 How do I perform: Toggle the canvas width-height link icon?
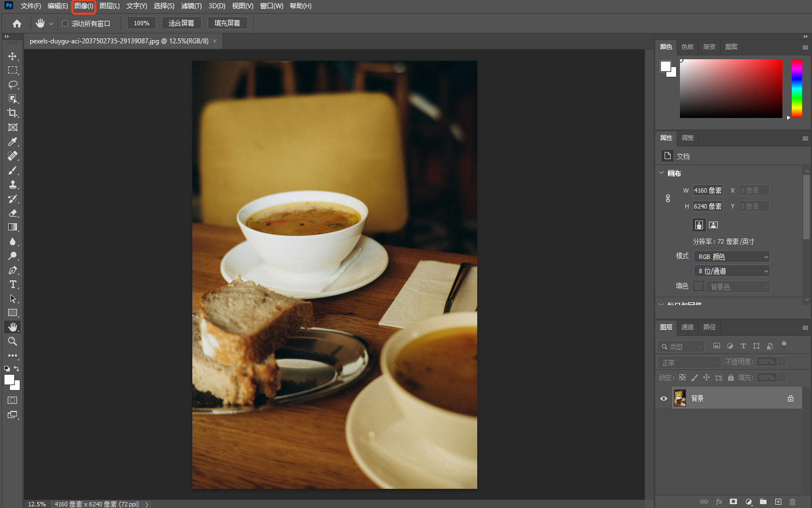point(668,198)
